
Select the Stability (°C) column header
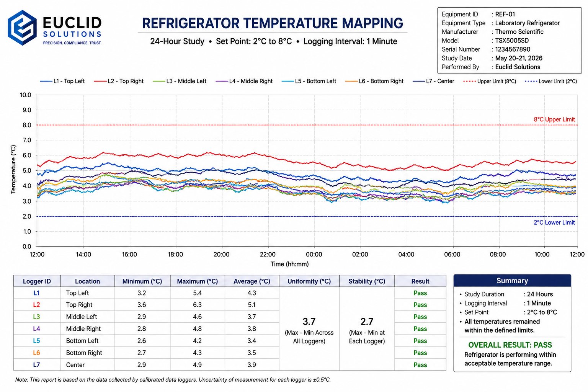[367, 281]
